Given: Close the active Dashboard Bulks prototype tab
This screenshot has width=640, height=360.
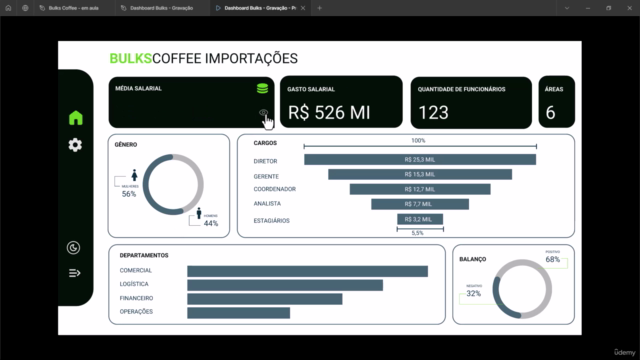Looking at the screenshot, I should 303,8.
